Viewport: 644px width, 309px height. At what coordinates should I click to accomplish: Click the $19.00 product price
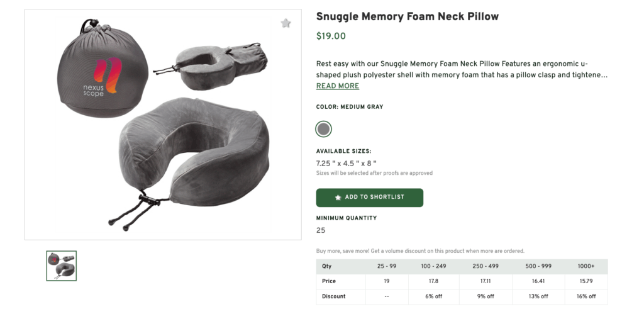(x=331, y=37)
